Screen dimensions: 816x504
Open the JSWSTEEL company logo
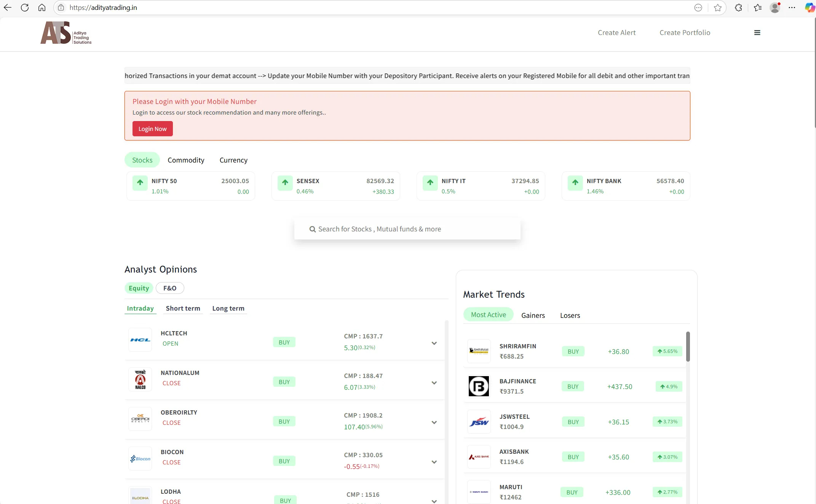pos(479,422)
